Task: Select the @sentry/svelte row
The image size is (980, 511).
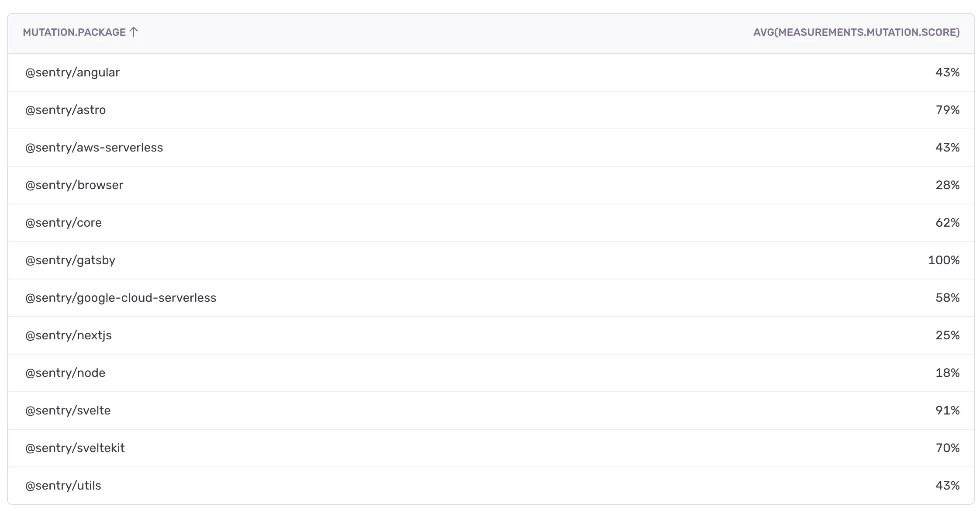Action: (x=68, y=411)
